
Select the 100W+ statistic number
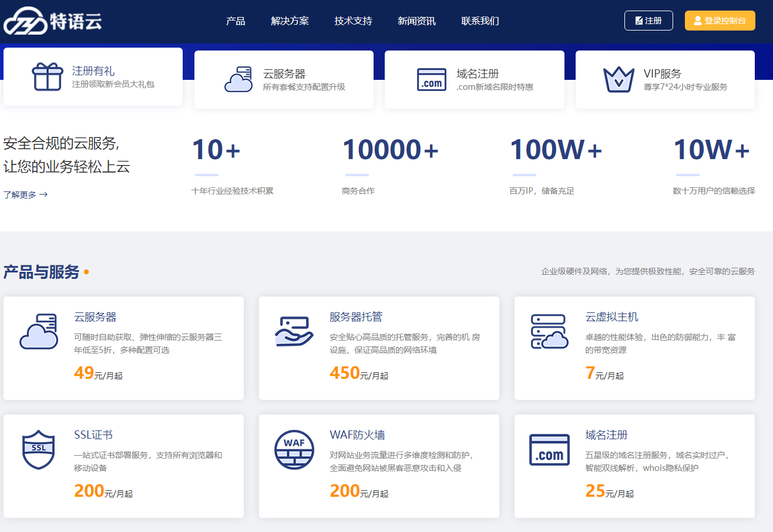point(556,150)
